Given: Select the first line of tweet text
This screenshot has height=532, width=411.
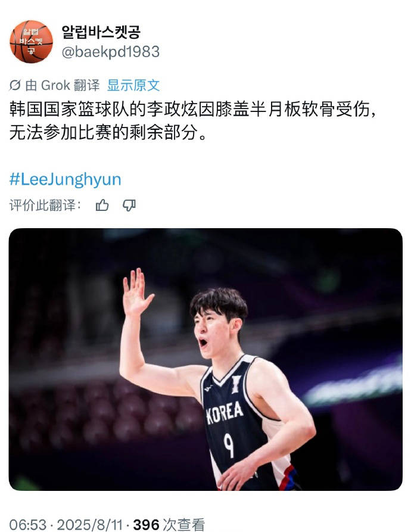Looking at the screenshot, I should coord(192,109).
